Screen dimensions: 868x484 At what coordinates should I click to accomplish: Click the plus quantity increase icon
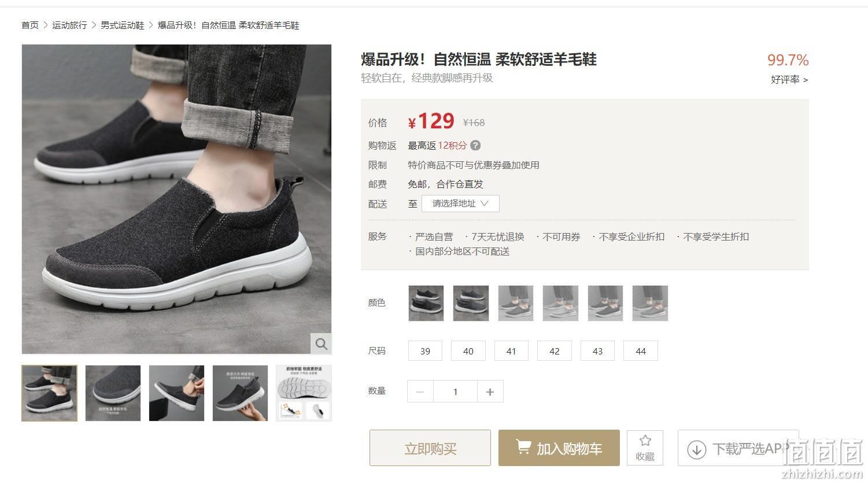click(x=490, y=391)
